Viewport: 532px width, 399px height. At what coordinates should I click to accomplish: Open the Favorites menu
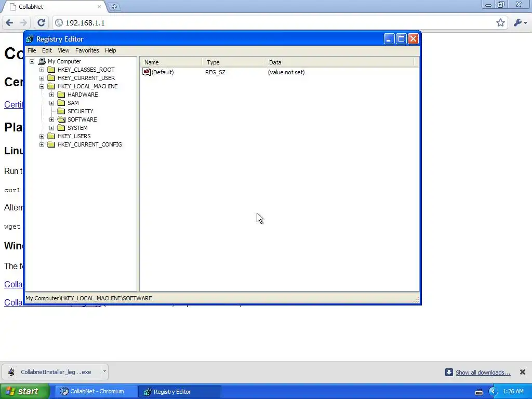pos(87,50)
